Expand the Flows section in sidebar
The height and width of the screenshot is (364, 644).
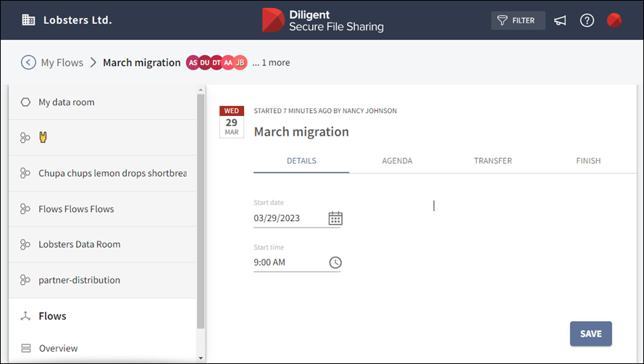tap(52, 316)
